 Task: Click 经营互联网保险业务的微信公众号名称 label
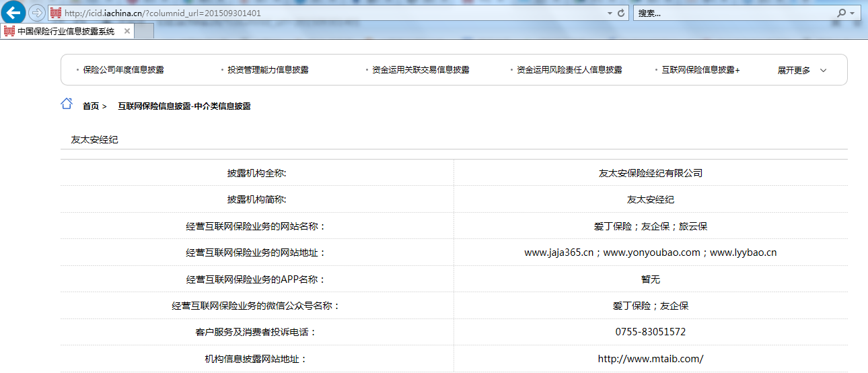(256, 306)
